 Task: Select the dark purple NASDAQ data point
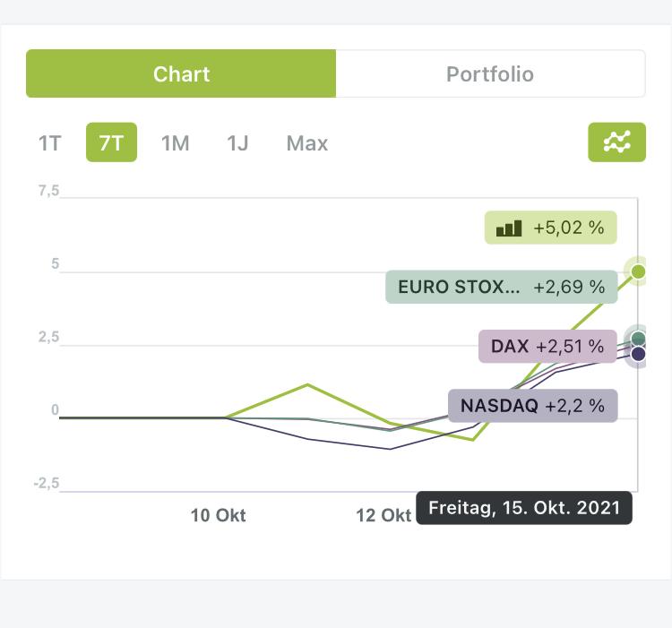coord(638,355)
